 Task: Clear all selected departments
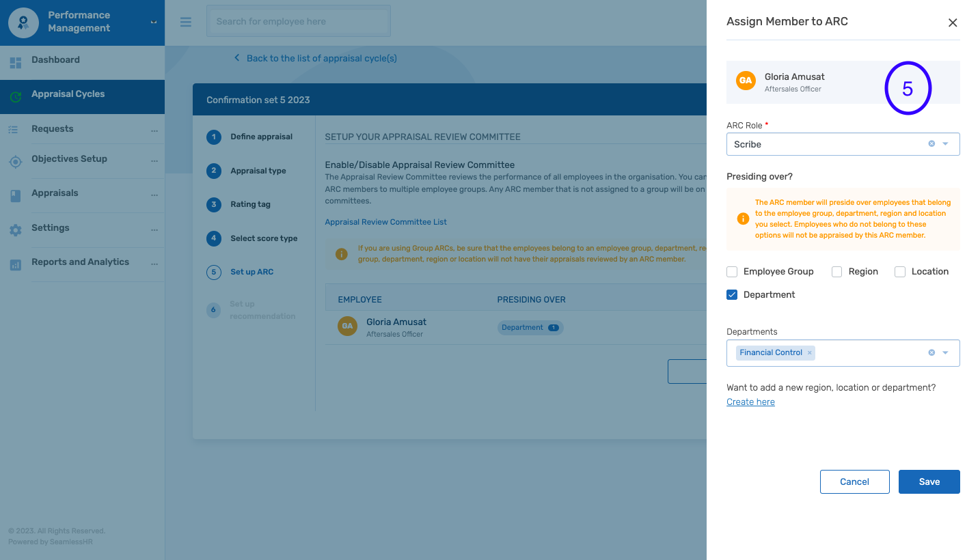[931, 353]
